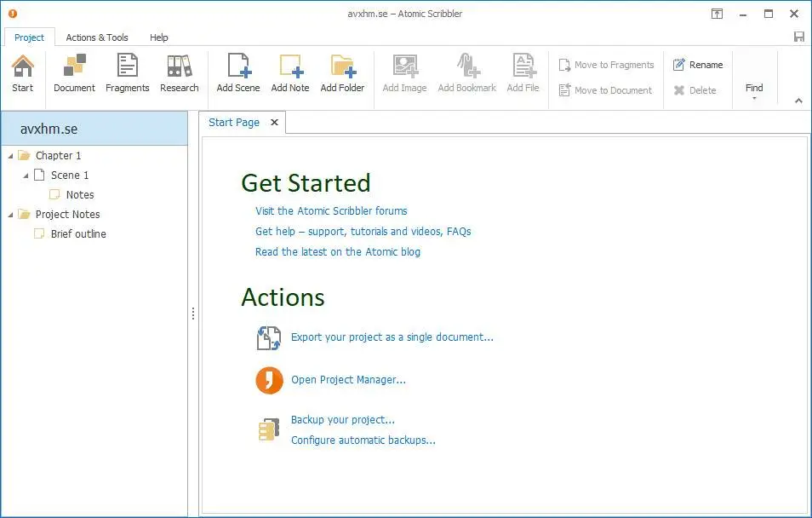Click the Add Note icon
Viewport: 812px width, 518px height.
pos(291,66)
